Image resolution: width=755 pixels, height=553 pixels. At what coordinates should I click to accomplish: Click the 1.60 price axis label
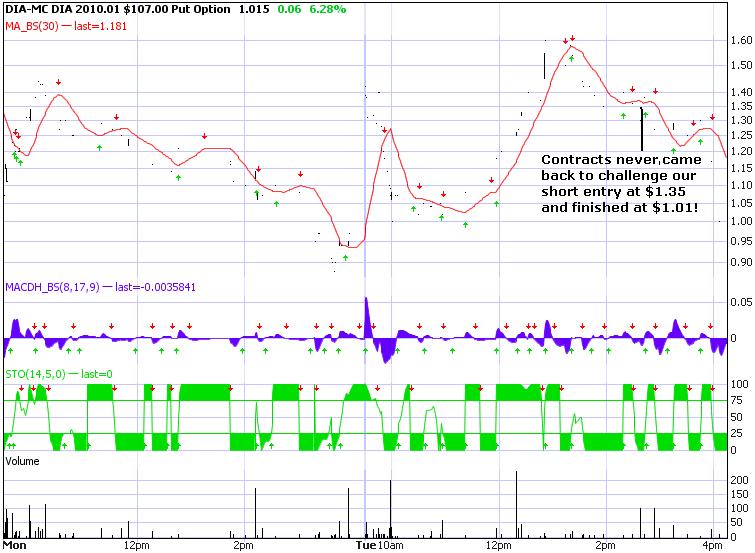point(740,41)
